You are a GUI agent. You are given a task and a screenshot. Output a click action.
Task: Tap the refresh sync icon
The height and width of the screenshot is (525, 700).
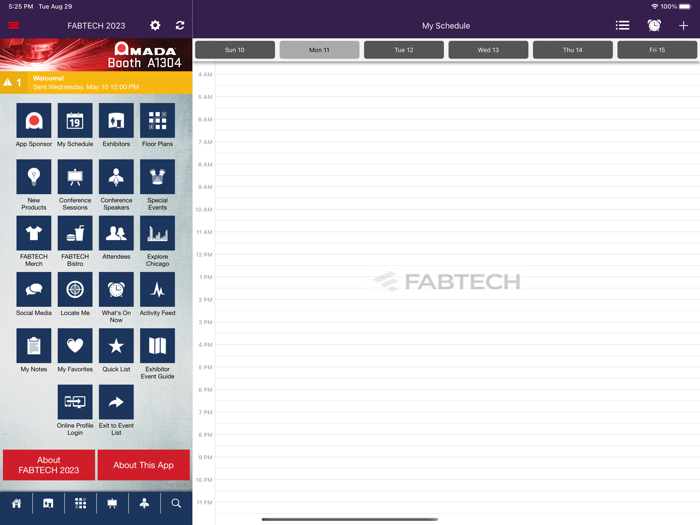(180, 25)
